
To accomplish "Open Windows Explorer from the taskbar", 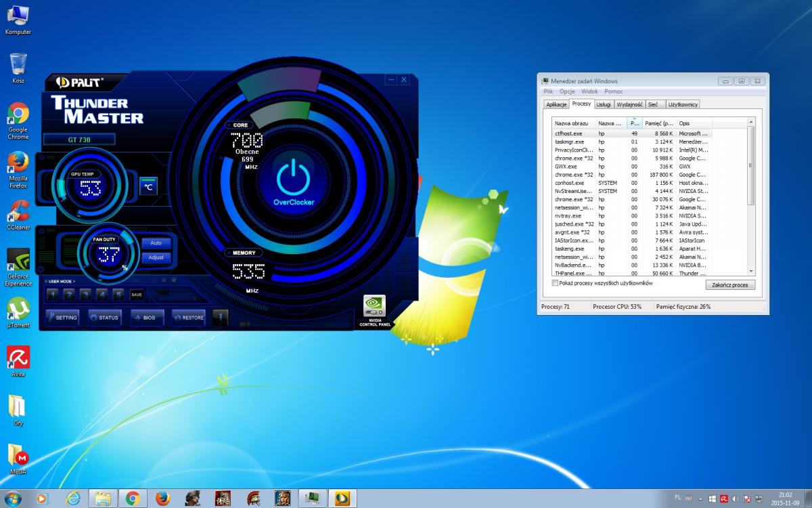I will 103,498.
